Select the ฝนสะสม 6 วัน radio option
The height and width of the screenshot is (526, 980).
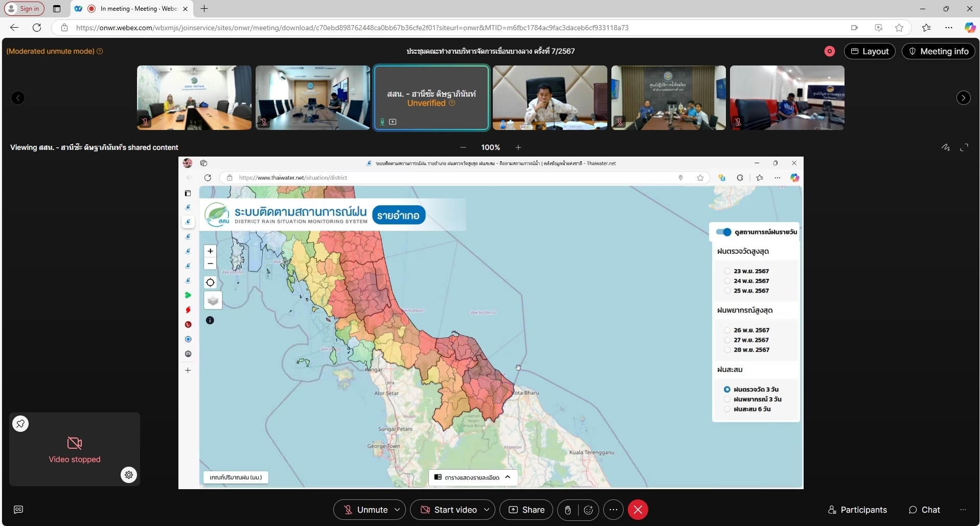727,409
